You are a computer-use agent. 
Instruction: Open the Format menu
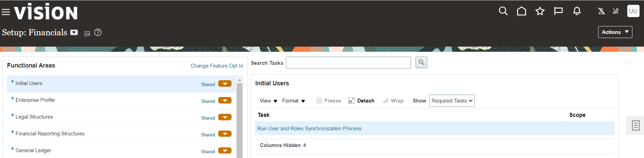pyautogui.click(x=293, y=101)
